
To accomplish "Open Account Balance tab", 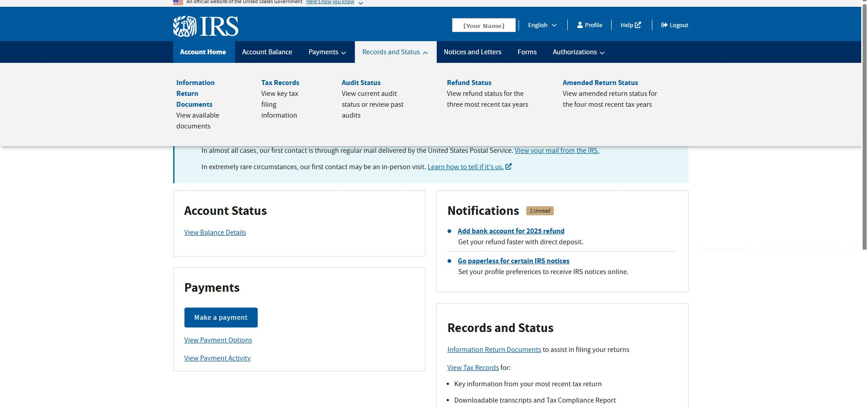I will coord(267,52).
